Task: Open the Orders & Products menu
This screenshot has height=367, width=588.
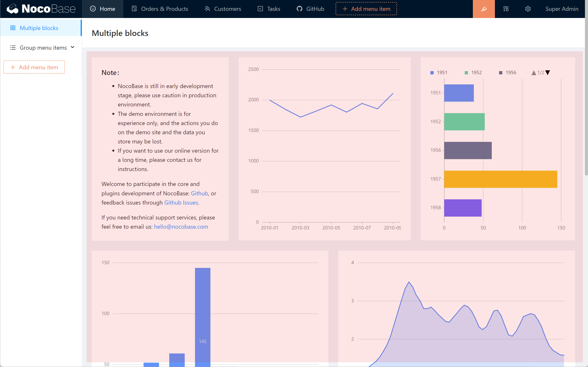Action: 164,9
